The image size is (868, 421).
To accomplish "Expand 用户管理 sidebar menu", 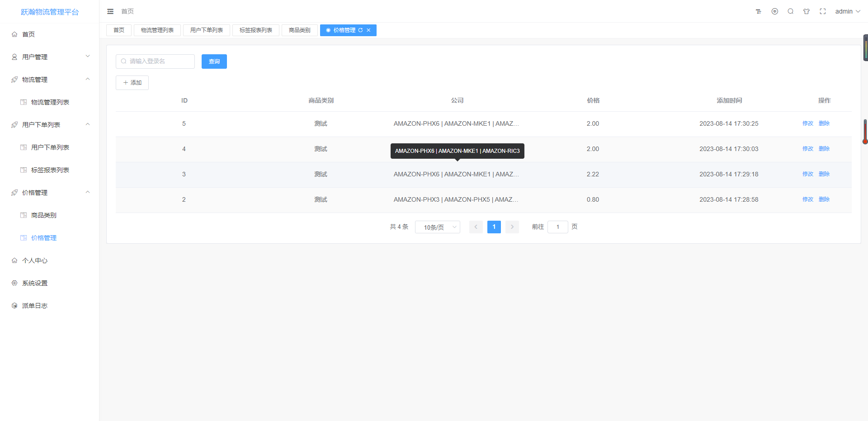I will point(50,57).
